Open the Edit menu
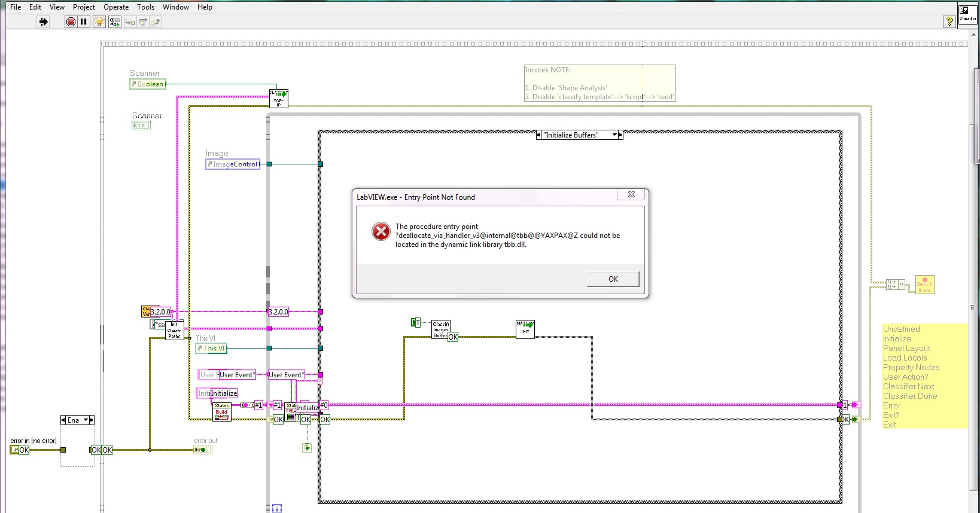Viewport: 980px width, 513px height. tap(35, 7)
